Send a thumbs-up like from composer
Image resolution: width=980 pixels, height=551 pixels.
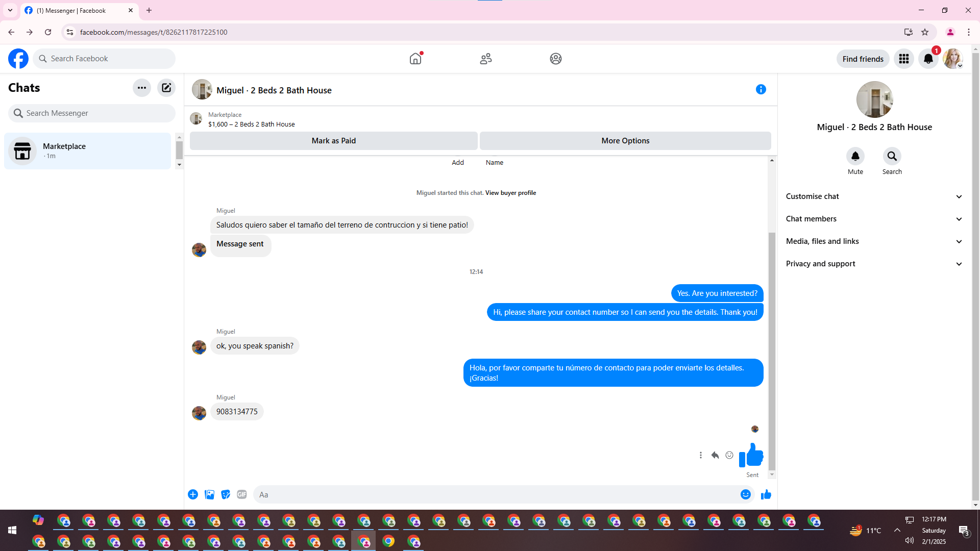coord(766,494)
